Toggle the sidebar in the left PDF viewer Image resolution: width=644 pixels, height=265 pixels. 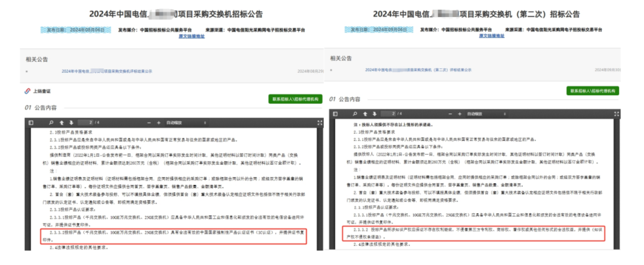click(x=31, y=123)
